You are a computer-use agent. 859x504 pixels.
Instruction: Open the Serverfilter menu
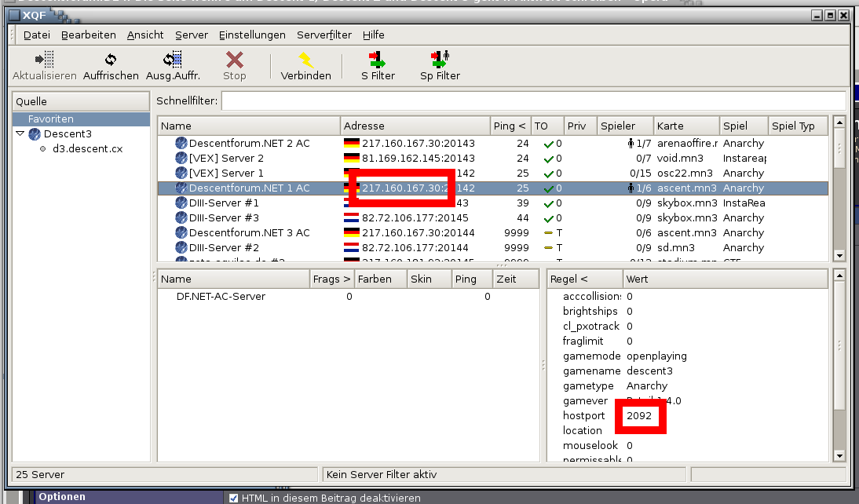323,35
